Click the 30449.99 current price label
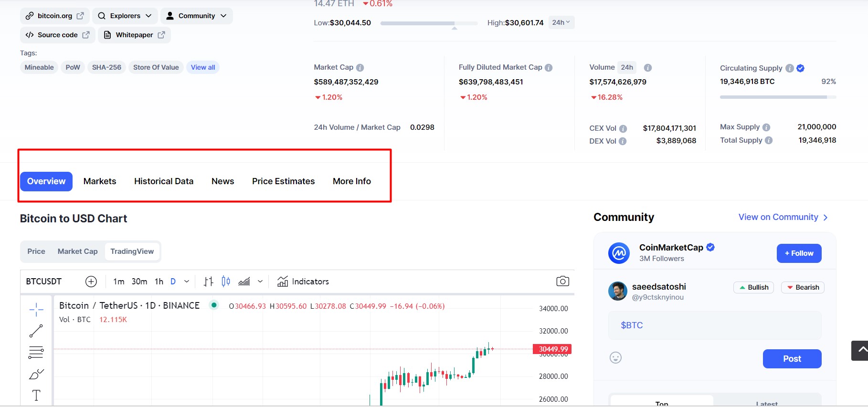Image resolution: width=868 pixels, height=407 pixels. point(552,349)
